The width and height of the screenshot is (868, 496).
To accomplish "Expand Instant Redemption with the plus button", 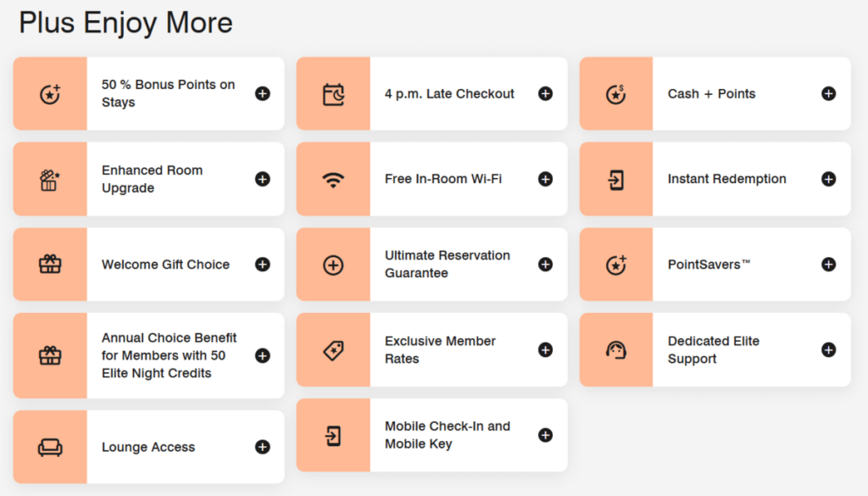I will [829, 179].
